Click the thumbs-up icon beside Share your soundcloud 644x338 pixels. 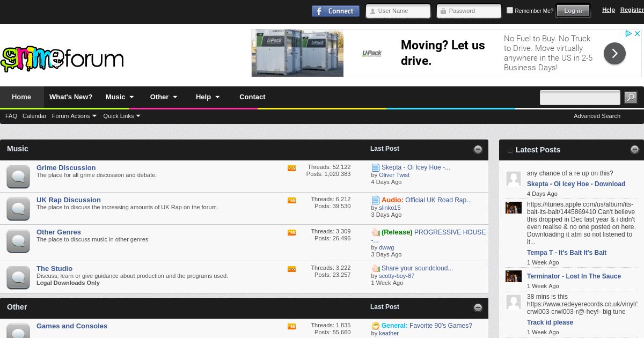(376, 268)
